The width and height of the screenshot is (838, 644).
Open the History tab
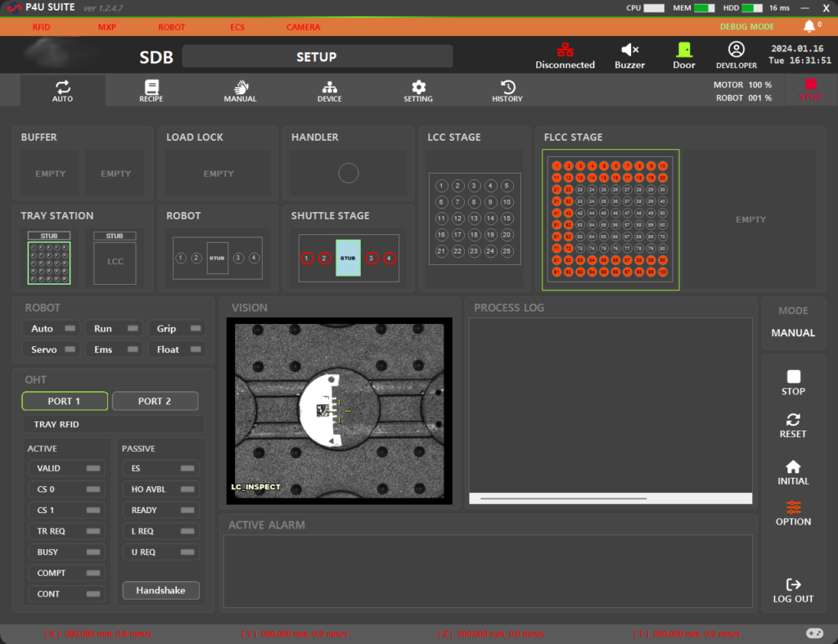coord(507,90)
